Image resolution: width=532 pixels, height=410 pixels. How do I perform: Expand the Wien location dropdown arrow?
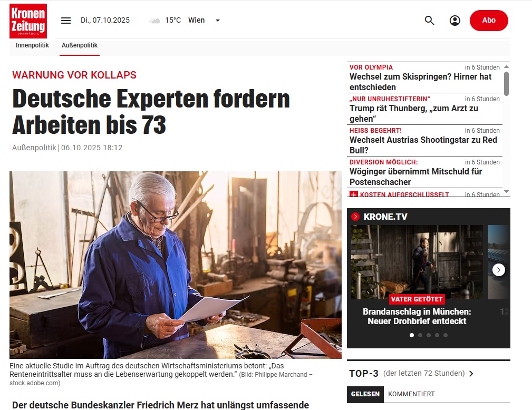click(x=218, y=21)
